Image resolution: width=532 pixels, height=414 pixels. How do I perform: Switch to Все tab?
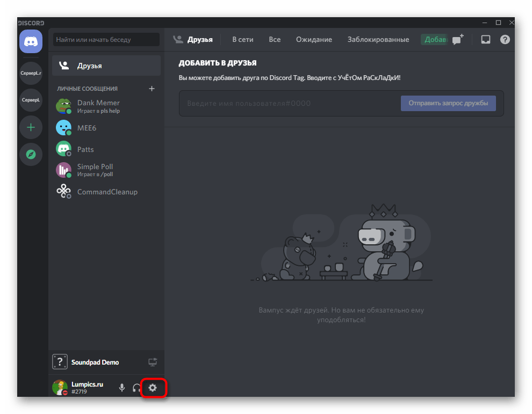[x=275, y=39]
